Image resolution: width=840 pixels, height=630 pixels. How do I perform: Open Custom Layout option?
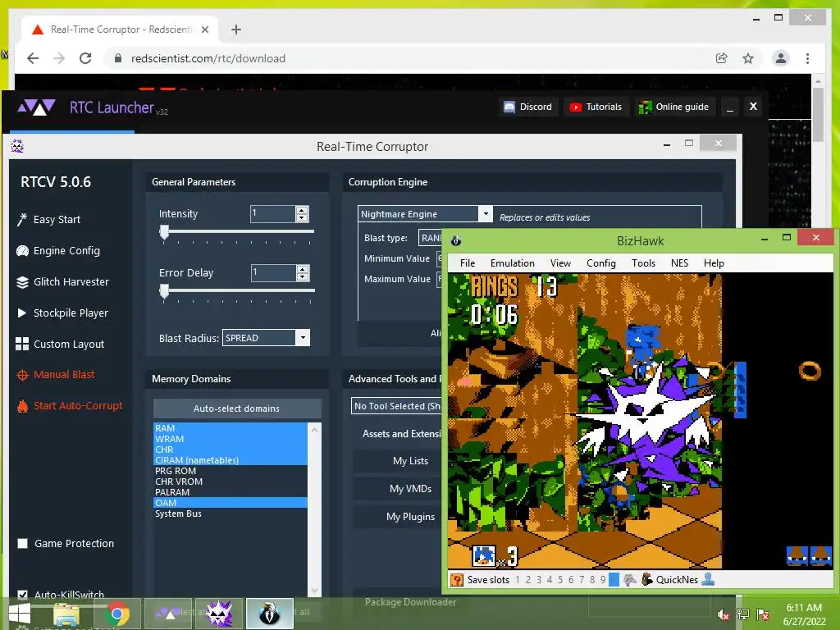click(x=60, y=344)
